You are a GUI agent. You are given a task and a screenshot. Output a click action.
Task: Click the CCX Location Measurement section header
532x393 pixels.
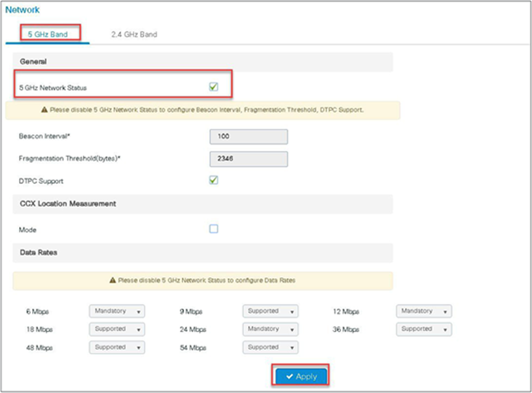click(203, 204)
